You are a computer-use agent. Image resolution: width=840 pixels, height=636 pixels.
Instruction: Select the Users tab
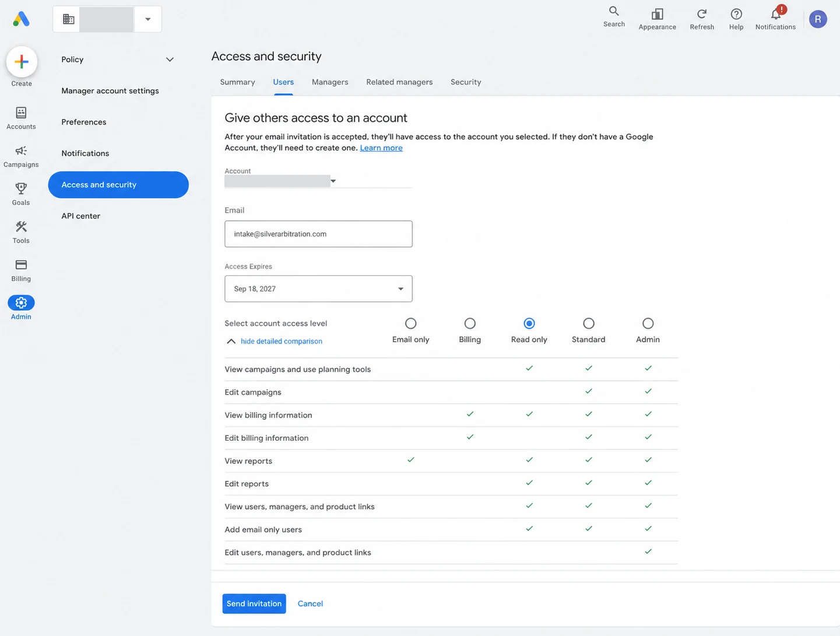(283, 82)
